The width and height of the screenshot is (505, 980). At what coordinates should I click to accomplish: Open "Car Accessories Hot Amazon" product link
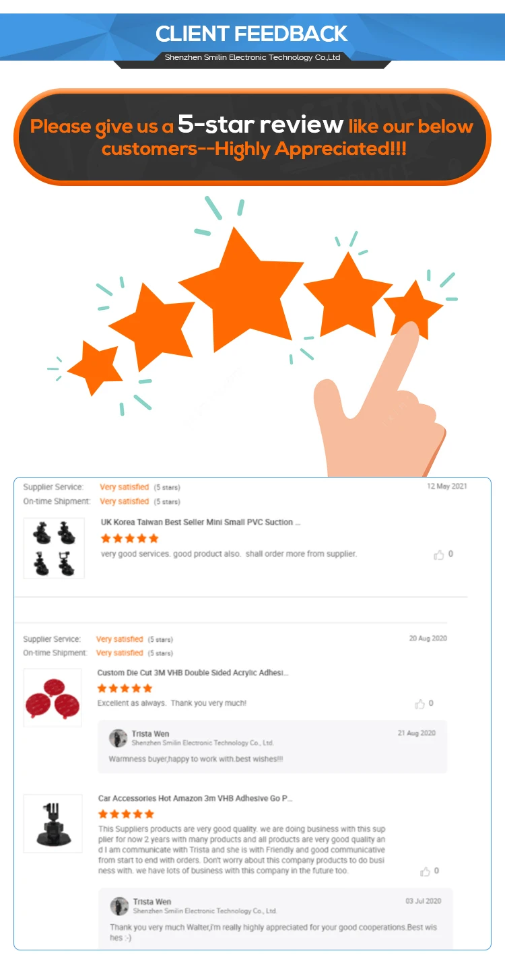pos(195,798)
